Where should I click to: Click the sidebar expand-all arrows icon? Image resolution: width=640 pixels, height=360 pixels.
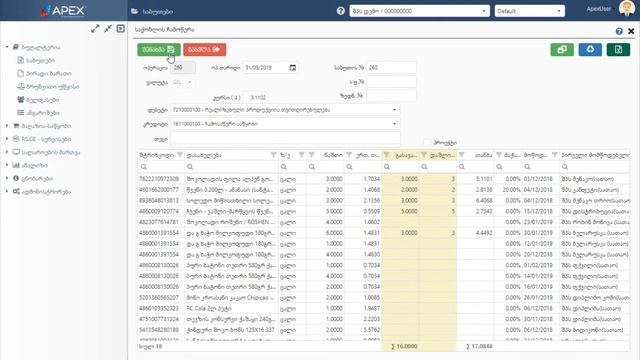(95, 29)
